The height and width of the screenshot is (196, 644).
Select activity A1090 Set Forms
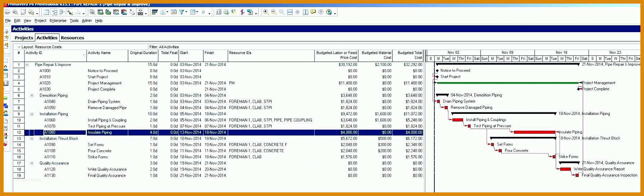coord(218,145)
